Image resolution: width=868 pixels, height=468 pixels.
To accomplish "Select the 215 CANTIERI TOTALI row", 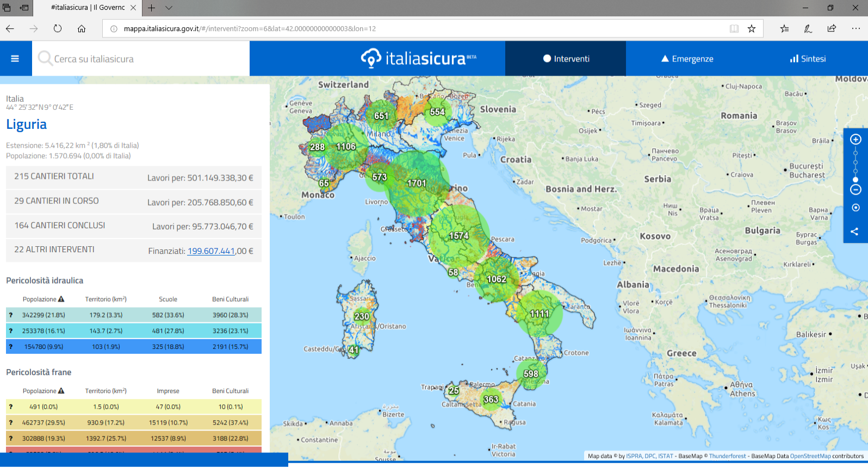I will (x=134, y=177).
